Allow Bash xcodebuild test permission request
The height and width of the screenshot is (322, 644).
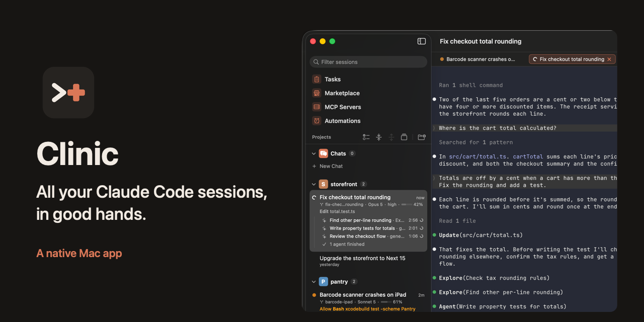(x=368, y=309)
